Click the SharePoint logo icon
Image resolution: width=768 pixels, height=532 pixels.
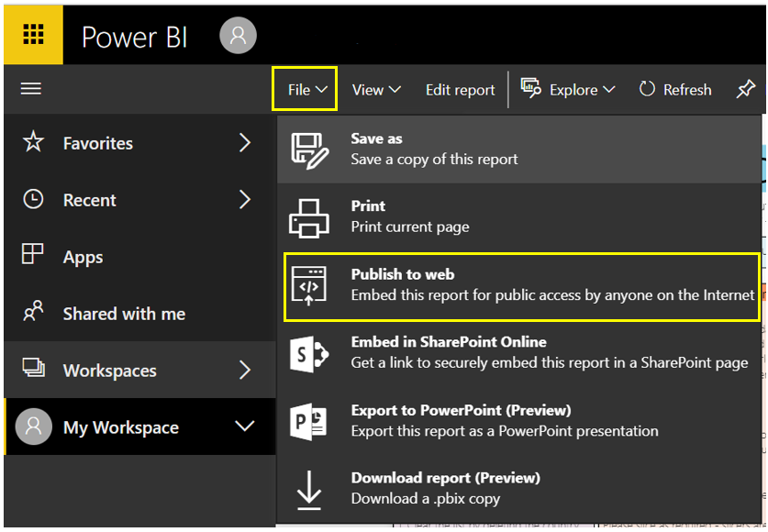309,354
